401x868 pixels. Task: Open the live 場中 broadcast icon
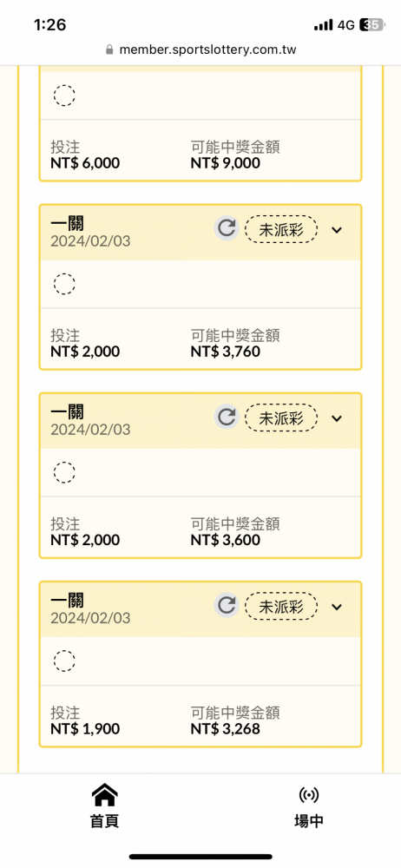(x=308, y=795)
